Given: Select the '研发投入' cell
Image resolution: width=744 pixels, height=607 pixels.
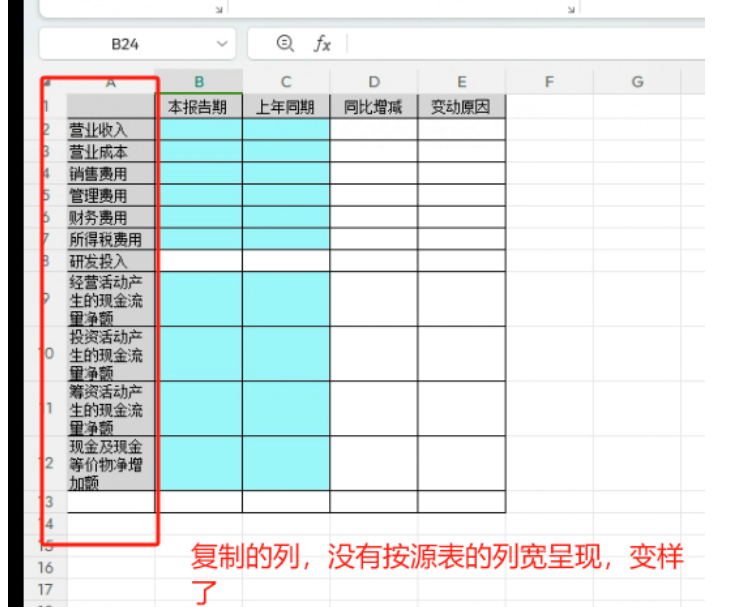Looking at the screenshot, I should tap(111, 261).
